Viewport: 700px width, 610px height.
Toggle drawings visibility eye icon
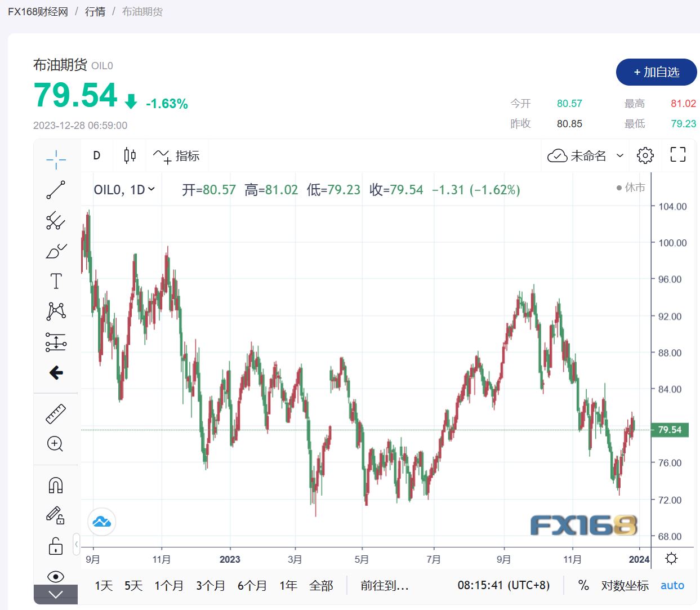click(56, 576)
